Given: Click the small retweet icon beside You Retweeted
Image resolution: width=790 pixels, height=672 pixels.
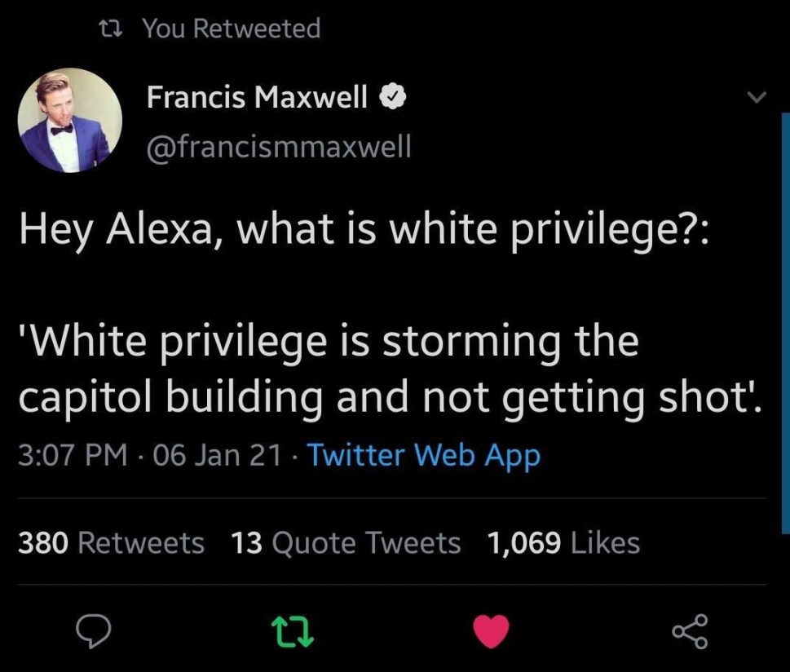Looking at the screenshot, I should (108, 29).
